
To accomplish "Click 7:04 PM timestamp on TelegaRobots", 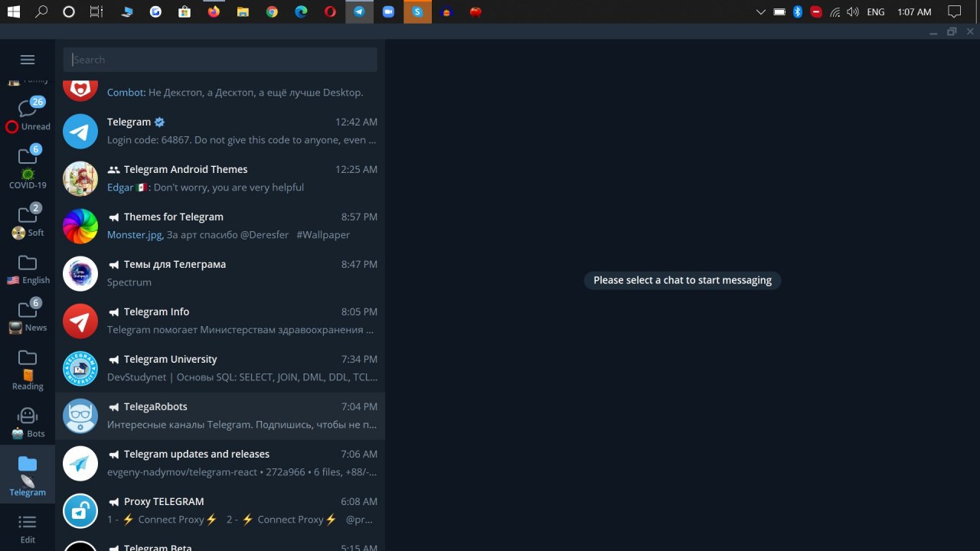I will (x=359, y=406).
